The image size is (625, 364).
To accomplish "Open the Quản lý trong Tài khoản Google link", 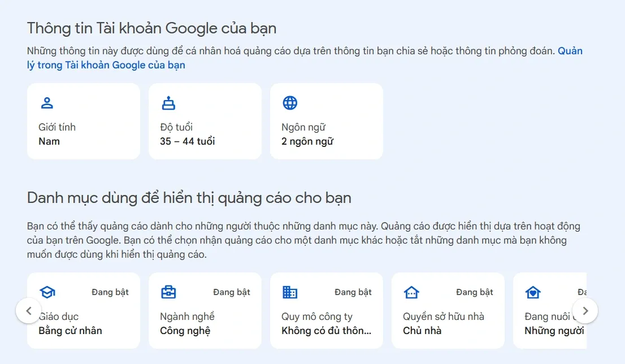I will 106,65.
